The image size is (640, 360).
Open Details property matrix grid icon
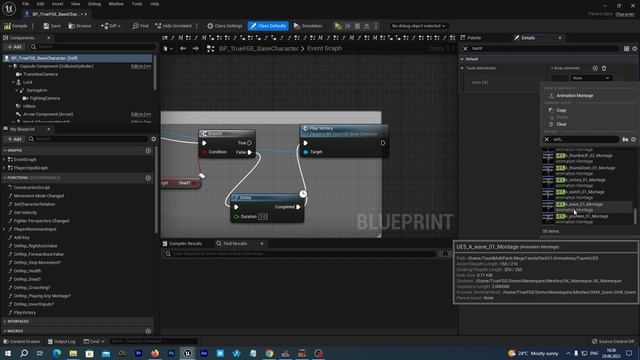coord(626,49)
